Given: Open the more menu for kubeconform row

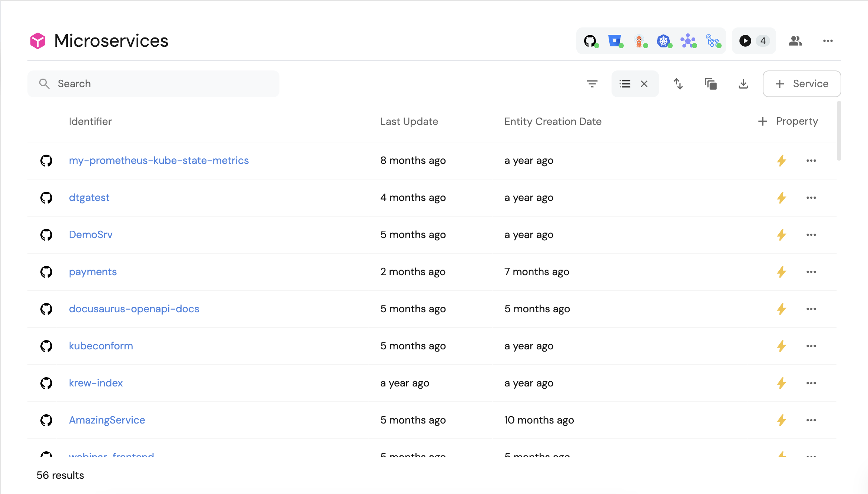Looking at the screenshot, I should click(811, 346).
